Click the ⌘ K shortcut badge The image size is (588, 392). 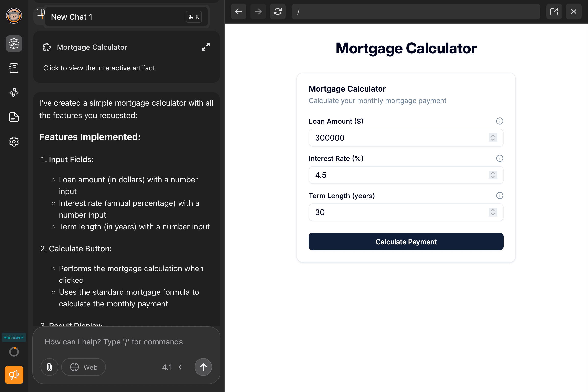point(194,17)
